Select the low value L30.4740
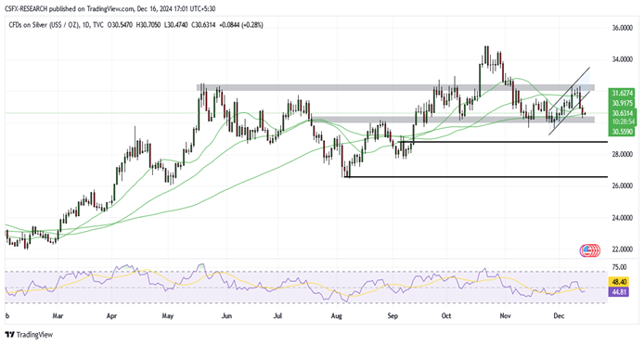This screenshot has height=345, width=644. tap(175, 25)
